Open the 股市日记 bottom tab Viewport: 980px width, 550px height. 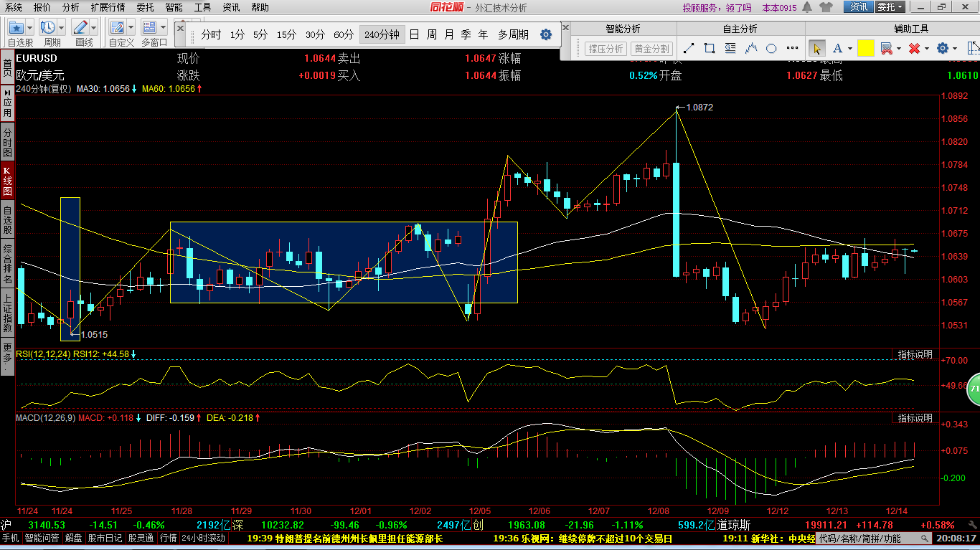click(x=105, y=538)
